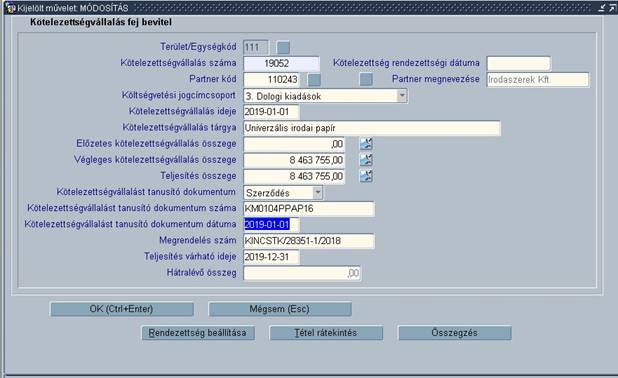Click Kötelezettségvállalás ideje date field
Screen dimensions: 618x378
coord(272,112)
